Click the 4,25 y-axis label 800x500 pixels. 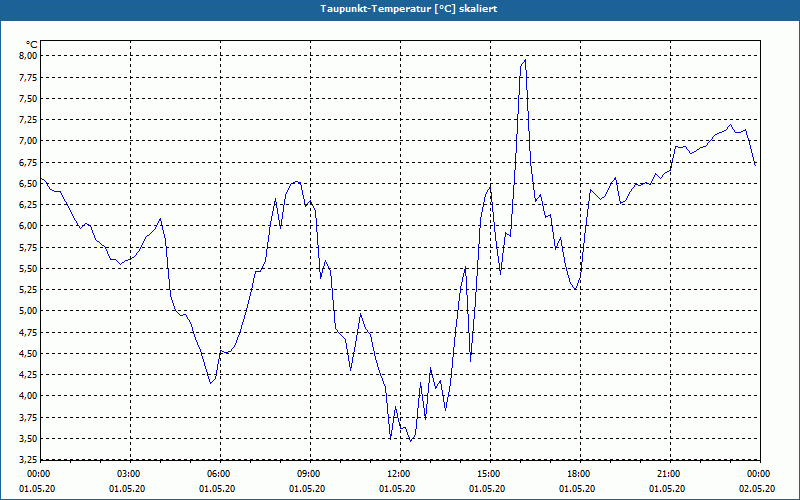coord(27,374)
